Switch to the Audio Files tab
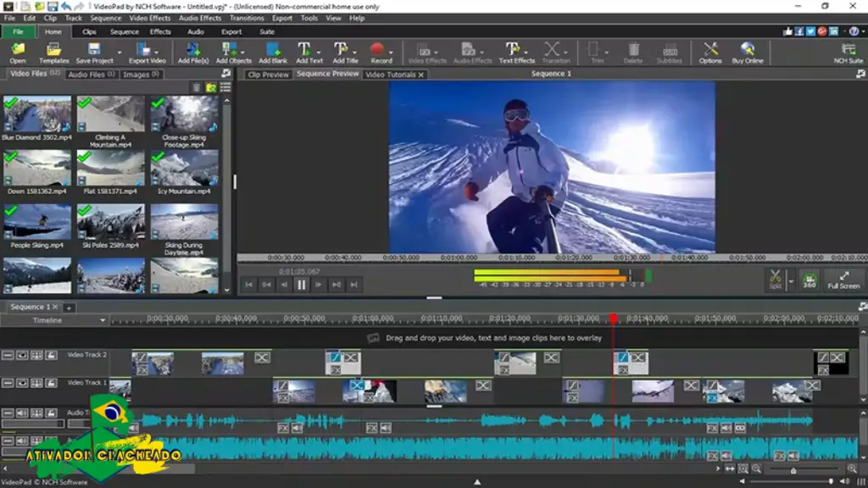This screenshot has width=868, height=488. pyautogui.click(x=92, y=75)
